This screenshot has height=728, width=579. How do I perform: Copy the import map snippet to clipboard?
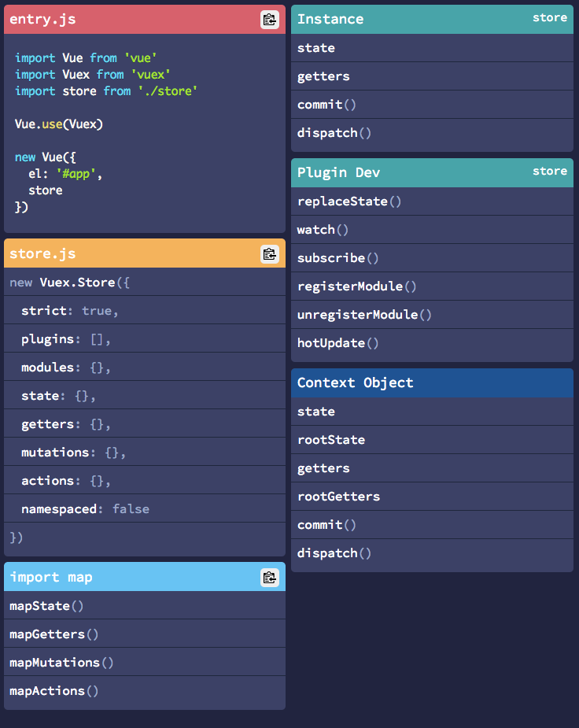coord(270,578)
